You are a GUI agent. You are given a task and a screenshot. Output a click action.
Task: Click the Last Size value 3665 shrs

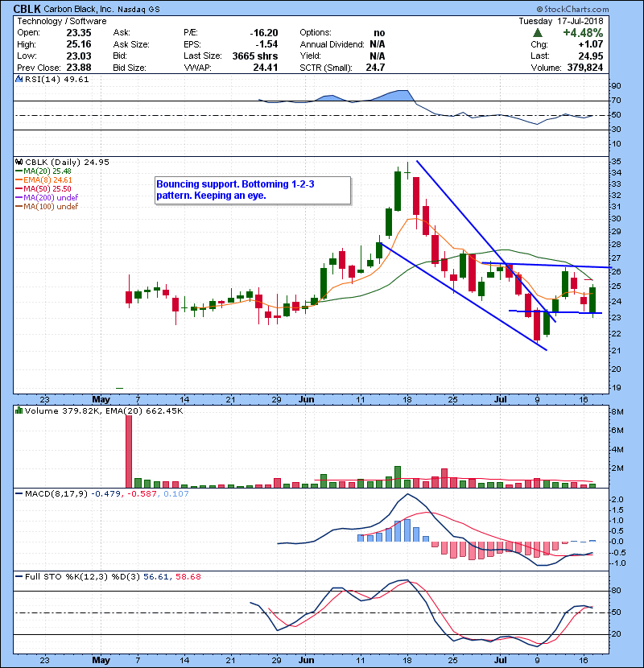255,56
